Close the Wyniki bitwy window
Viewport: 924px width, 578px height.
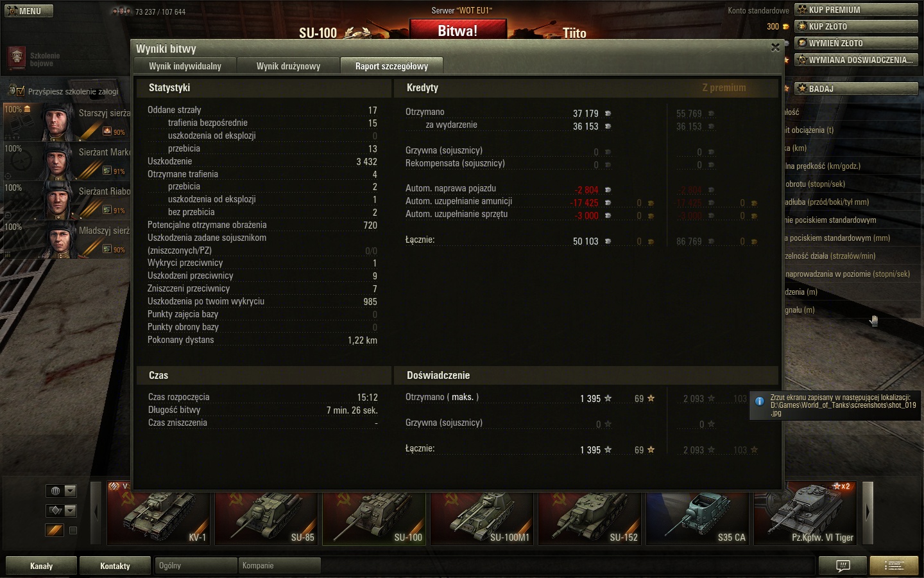tap(775, 48)
